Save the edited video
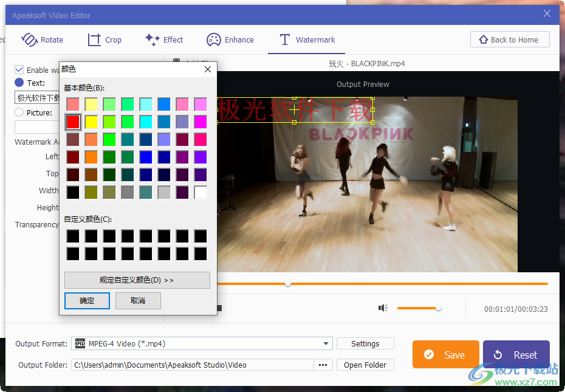565x392 pixels. (446, 355)
